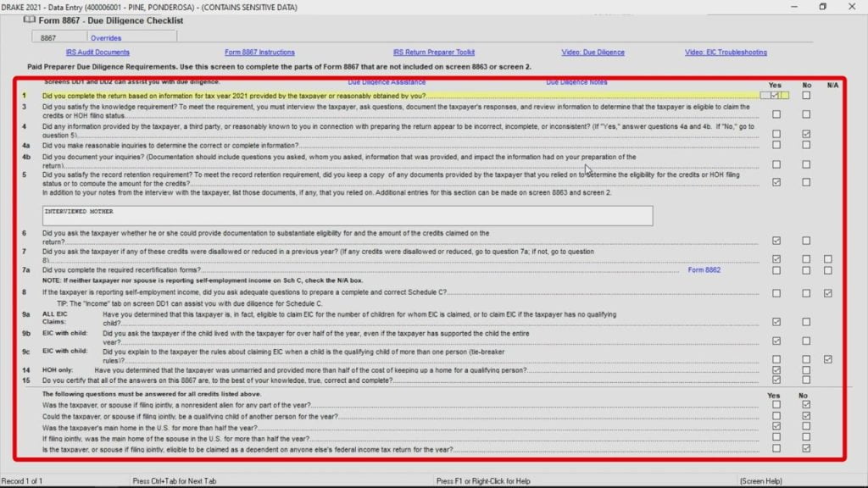Select the 8867 tab

[48, 38]
